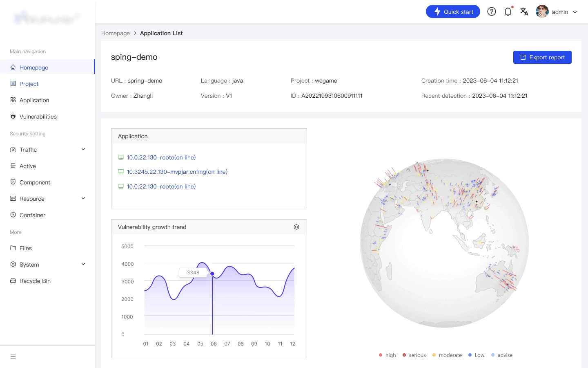Click the language translation icon
This screenshot has height=368, width=588.
coord(524,11)
